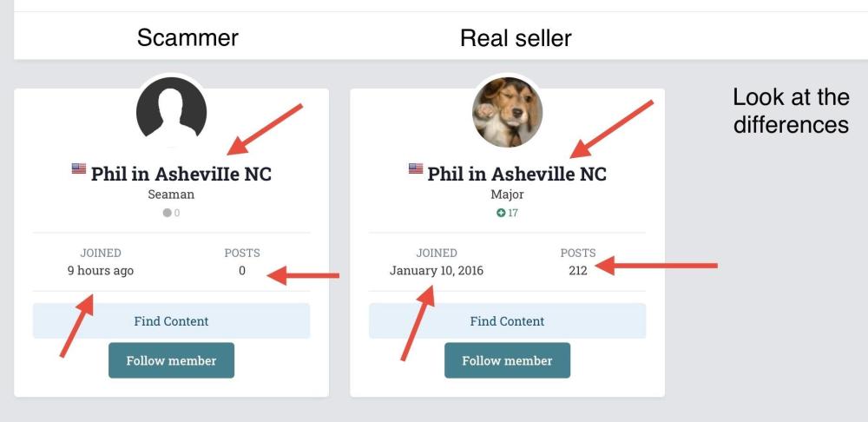Click the flag icon beside the Major profile name
The width and height of the screenshot is (868, 422).
pyautogui.click(x=416, y=169)
